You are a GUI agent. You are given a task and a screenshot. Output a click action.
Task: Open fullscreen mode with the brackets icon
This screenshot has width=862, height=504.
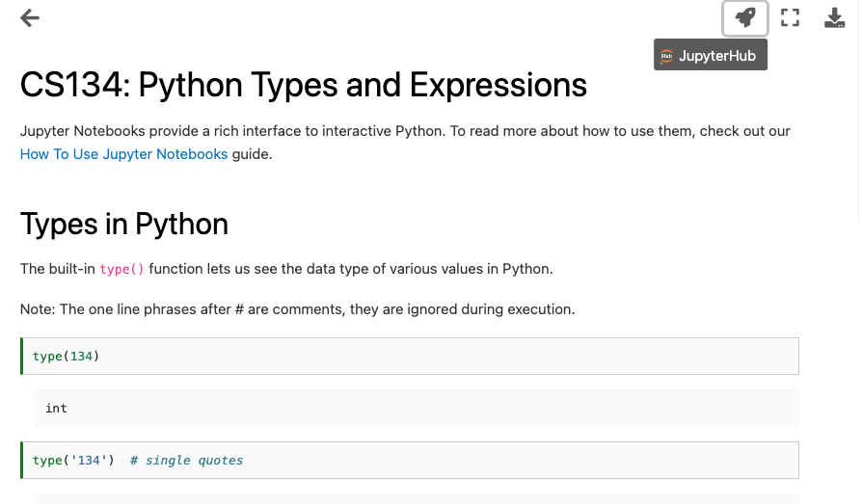[790, 18]
